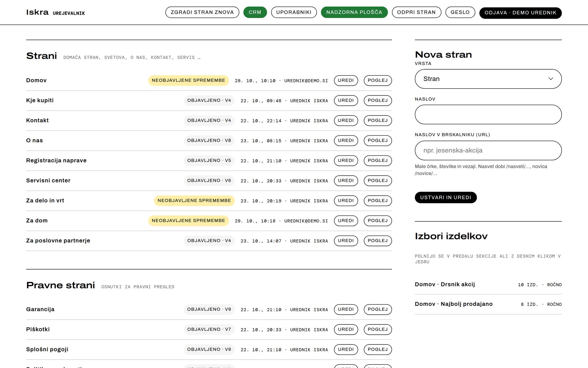Edit the Za dom page

[x=346, y=220]
